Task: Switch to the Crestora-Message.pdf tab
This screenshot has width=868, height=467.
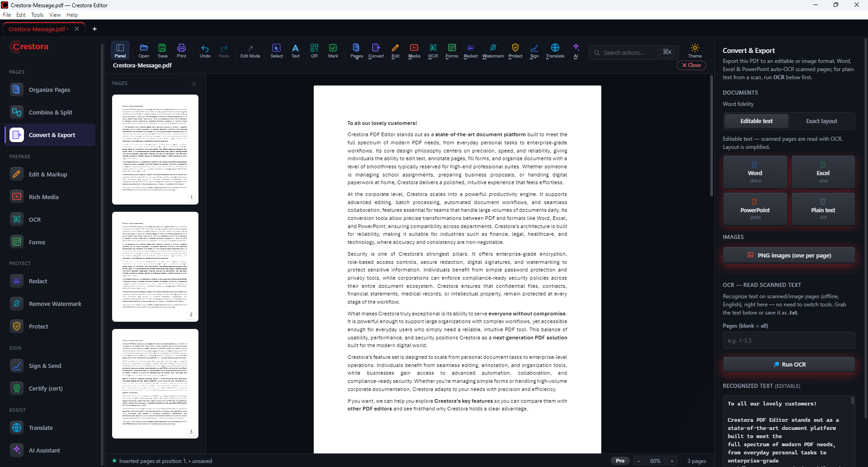Action: [x=38, y=29]
